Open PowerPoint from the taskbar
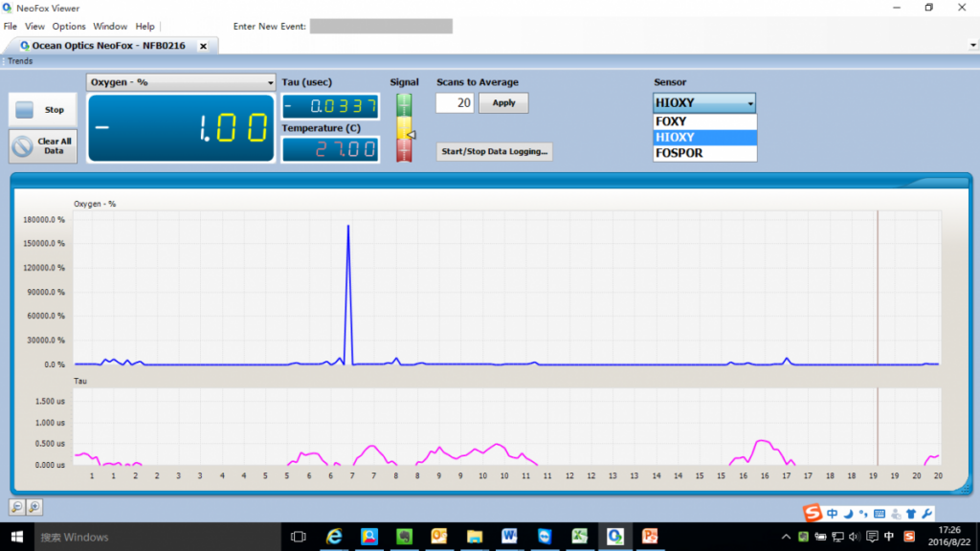Viewport: 980px width, 551px height. pos(650,537)
